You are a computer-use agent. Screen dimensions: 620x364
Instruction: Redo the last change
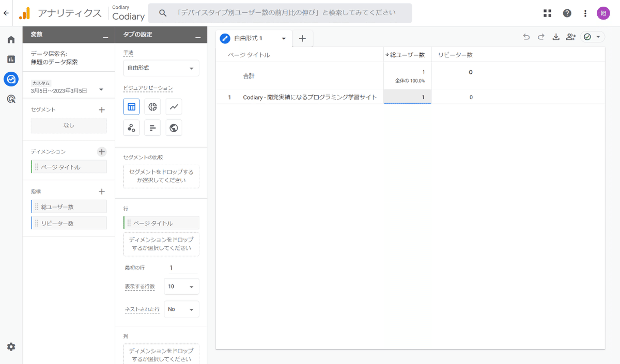point(541,37)
